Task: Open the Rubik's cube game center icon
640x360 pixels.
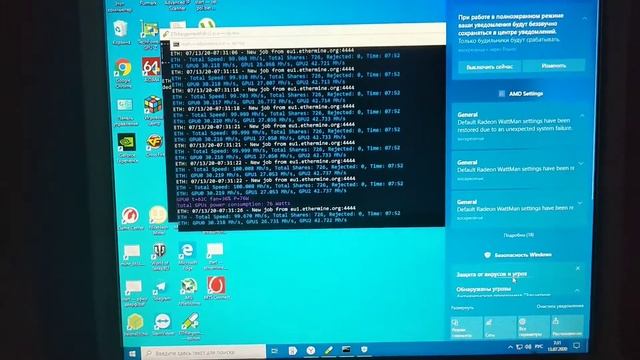Action: click(x=153, y=109)
